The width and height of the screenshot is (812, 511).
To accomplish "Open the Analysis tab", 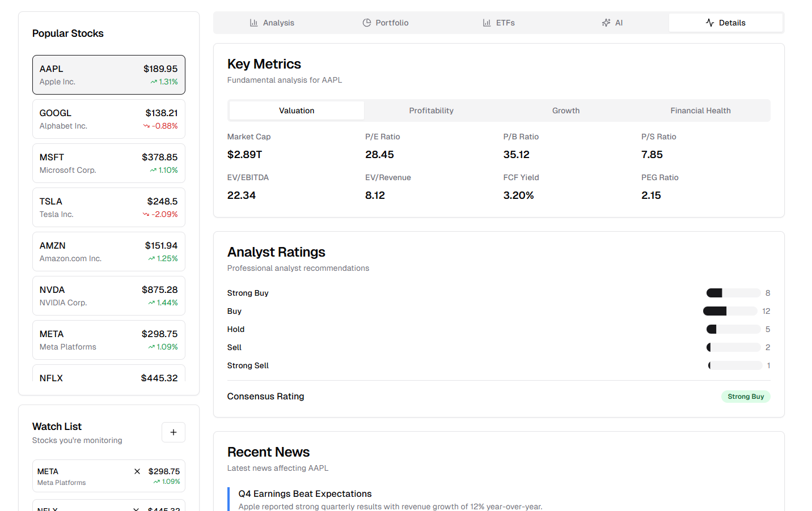I will click(x=272, y=23).
